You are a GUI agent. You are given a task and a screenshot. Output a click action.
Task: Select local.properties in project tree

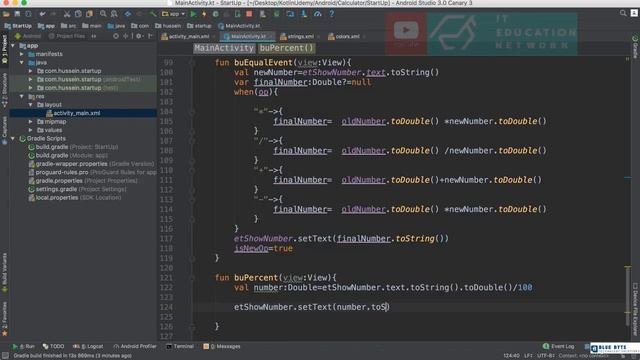pos(74,198)
